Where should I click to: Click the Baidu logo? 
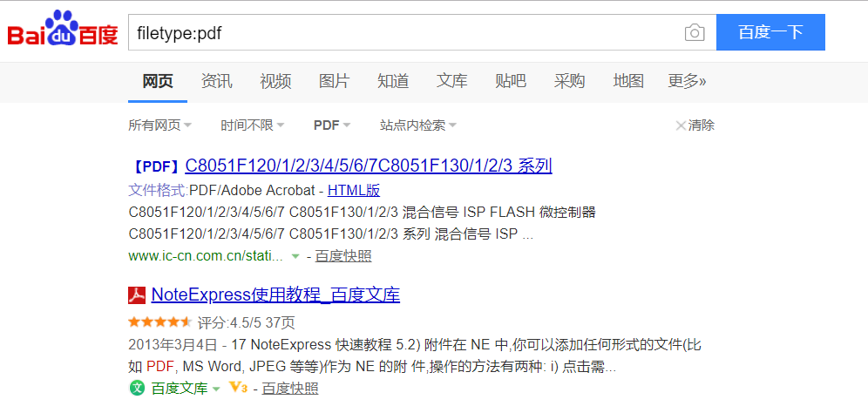pos(63,30)
